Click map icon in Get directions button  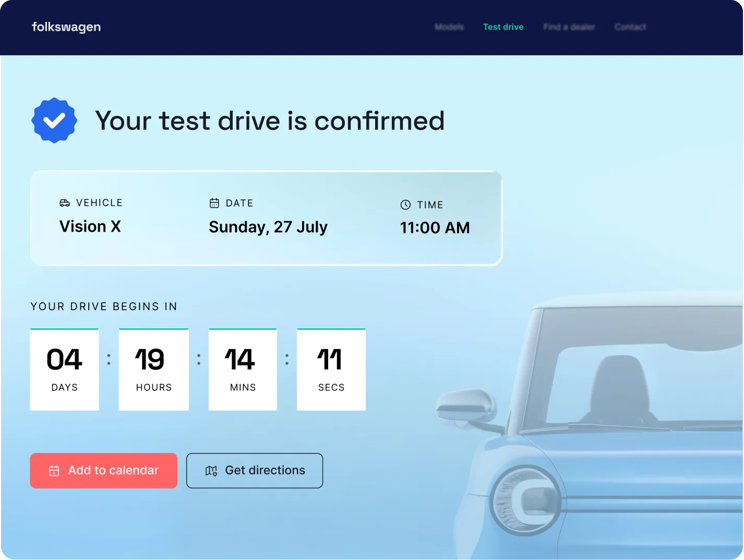point(211,471)
